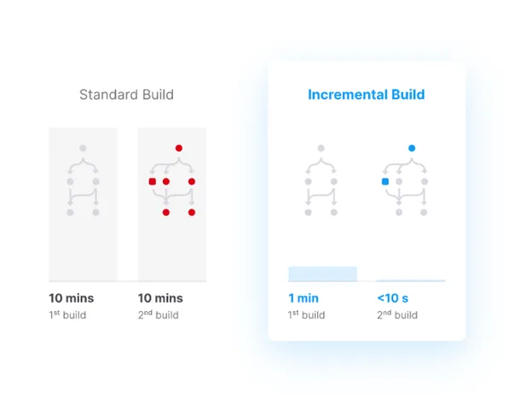Click the Standard Build heading
This screenshot has width=532, height=415.
point(126,95)
